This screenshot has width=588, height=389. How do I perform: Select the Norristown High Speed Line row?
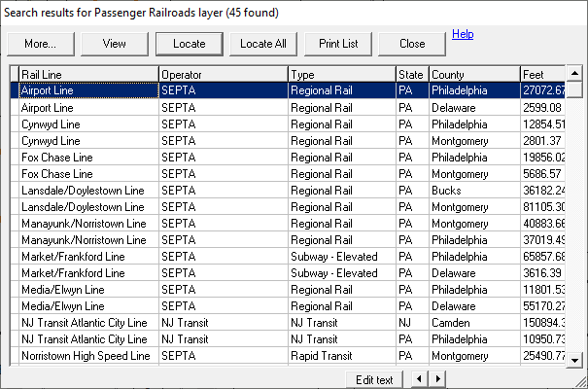tap(87, 356)
